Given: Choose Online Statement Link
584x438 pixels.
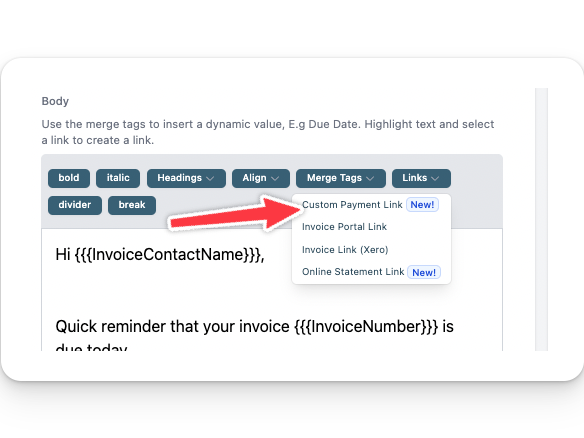Looking at the screenshot, I should point(353,272).
